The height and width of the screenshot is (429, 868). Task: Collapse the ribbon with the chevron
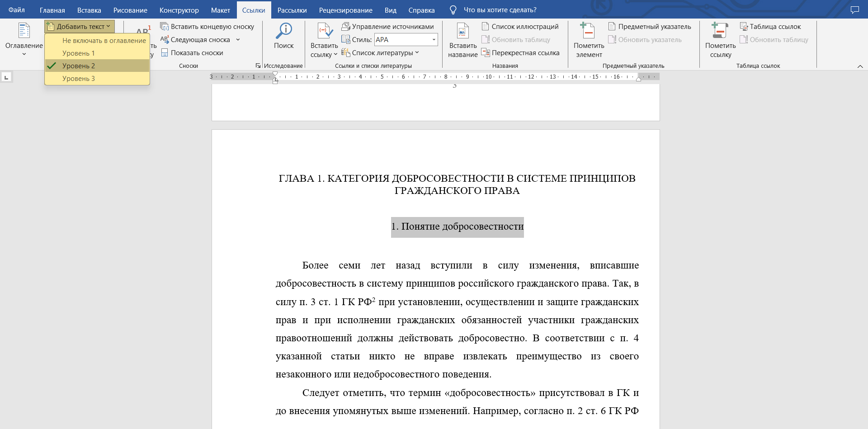(x=860, y=66)
